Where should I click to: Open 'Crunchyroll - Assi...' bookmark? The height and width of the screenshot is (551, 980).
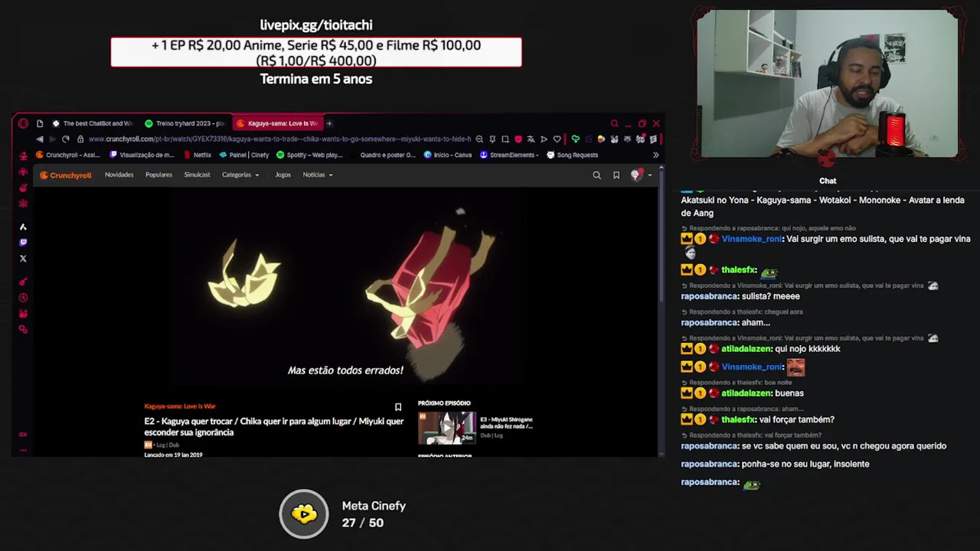[x=68, y=155]
